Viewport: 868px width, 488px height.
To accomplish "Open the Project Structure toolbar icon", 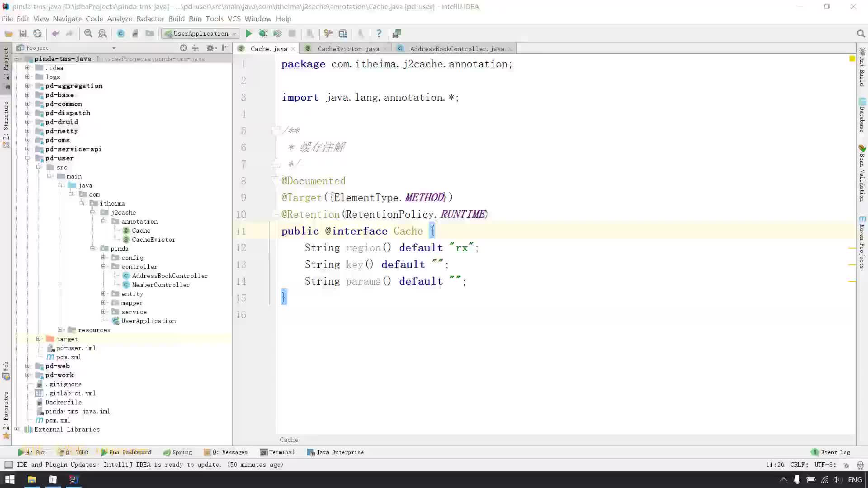I will click(343, 33).
